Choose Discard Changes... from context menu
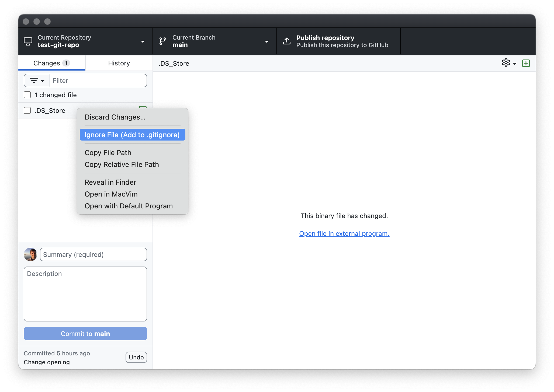This screenshot has width=554, height=392. tap(133, 117)
